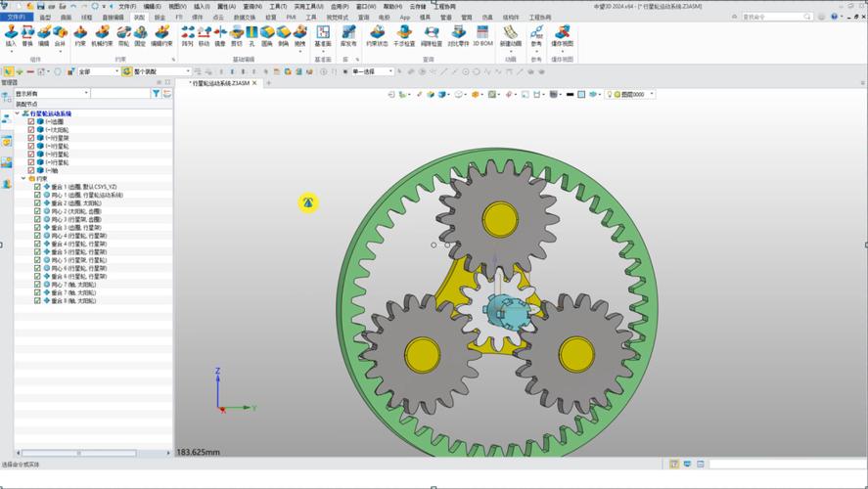Click the 替换 (Replace component) tool
868x489 pixels.
coord(27,36)
